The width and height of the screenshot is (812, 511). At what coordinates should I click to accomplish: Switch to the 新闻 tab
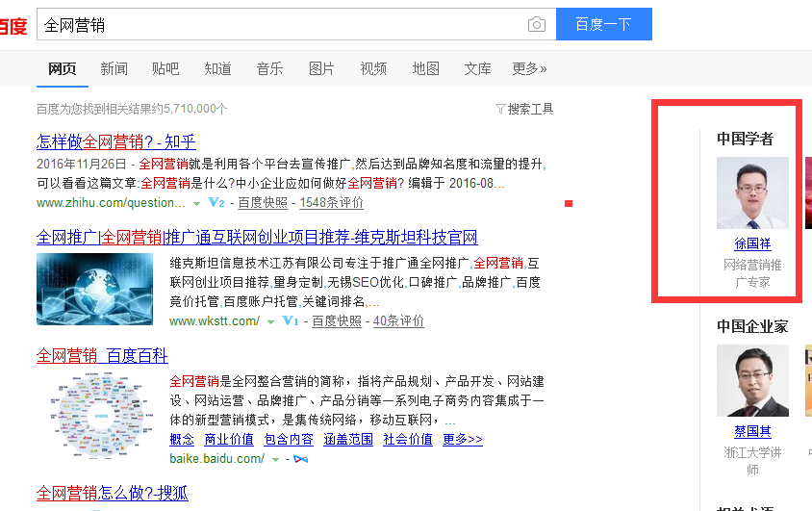point(114,68)
